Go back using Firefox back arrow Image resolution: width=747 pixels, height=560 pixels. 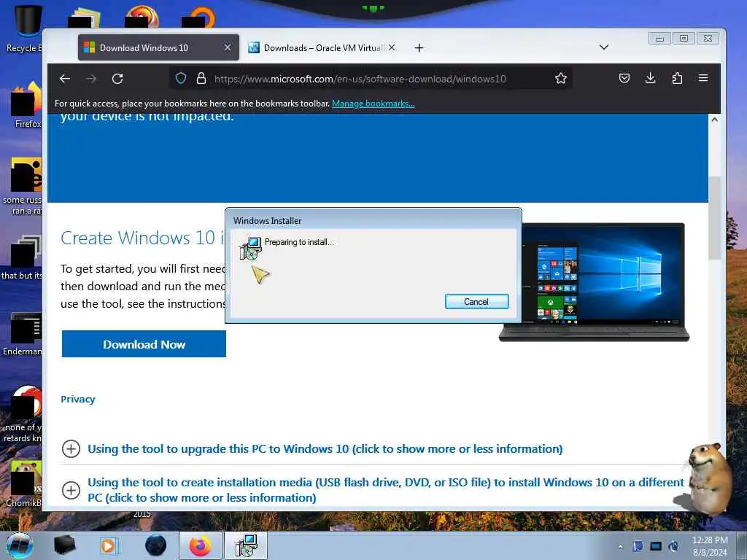(x=65, y=79)
